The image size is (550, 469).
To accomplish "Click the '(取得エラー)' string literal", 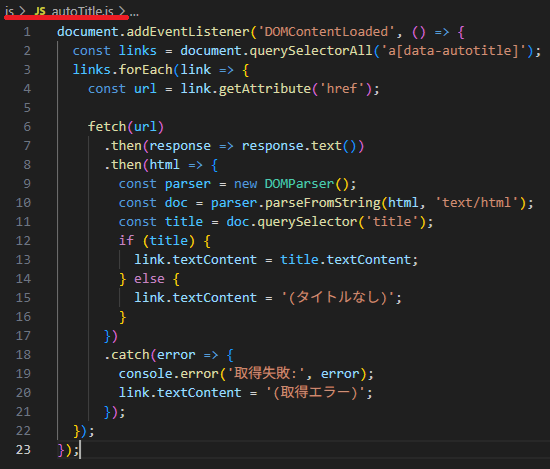I will coord(315,393).
